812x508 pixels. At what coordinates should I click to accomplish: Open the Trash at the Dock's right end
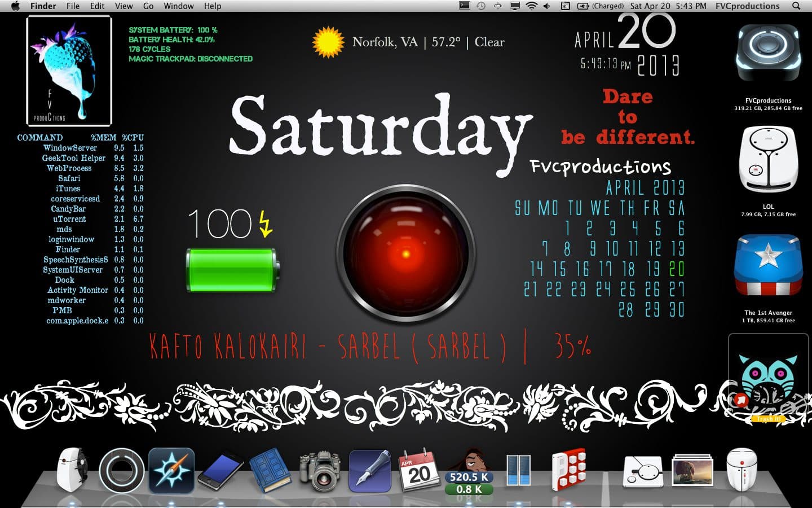(x=741, y=470)
